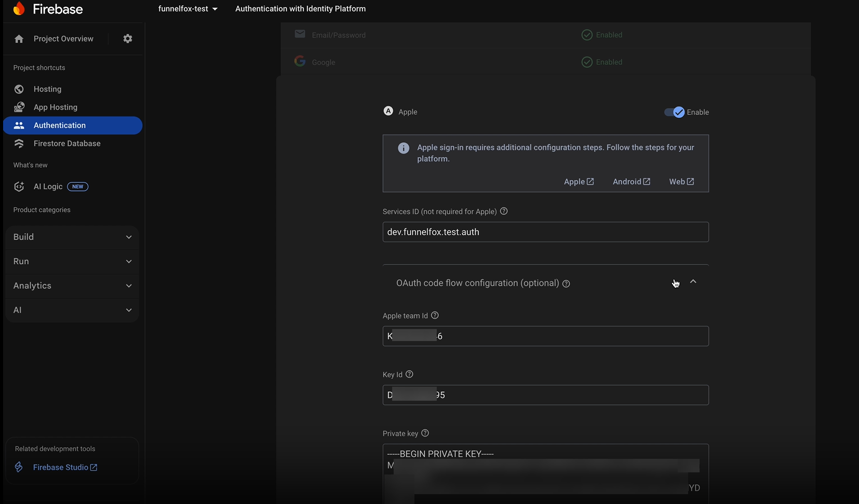Viewport: 859px width, 504px height.
Task: Click the Firestore Database icon
Action: [x=19, y=143]
